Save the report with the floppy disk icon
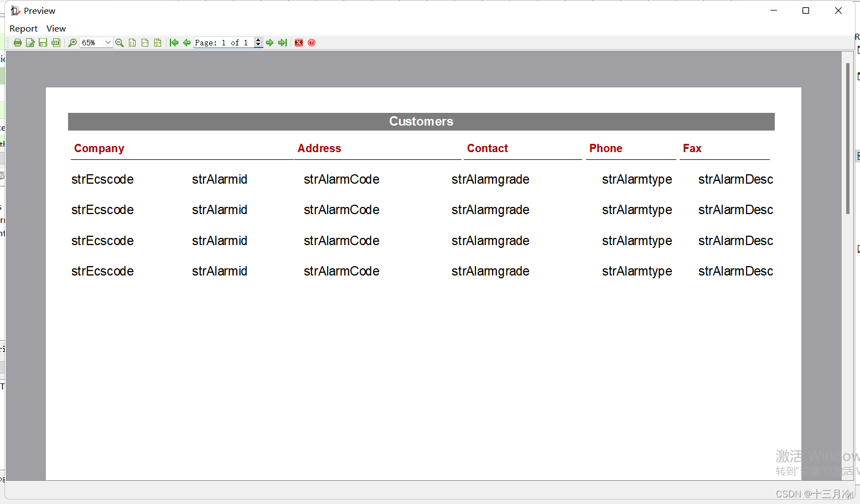Viewport: 860px width, 504px height. [43, 42]
